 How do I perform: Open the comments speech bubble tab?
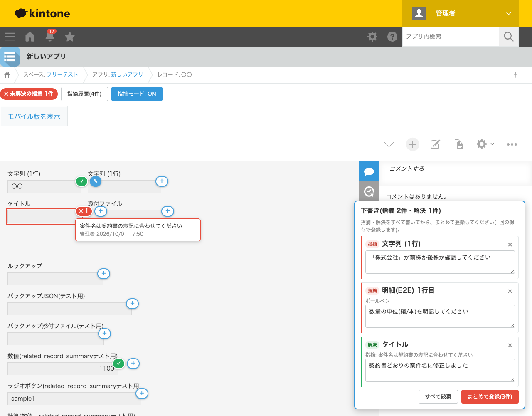pos(369,171)
